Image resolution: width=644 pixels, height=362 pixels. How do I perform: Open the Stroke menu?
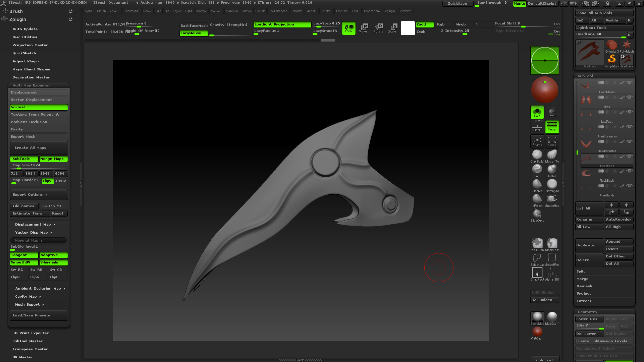coord(325,11)
